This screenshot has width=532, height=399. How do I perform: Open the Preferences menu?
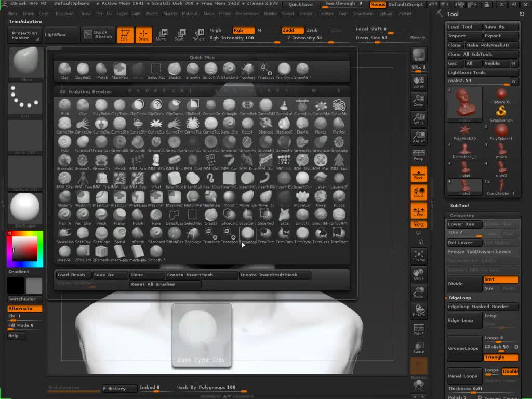(247, 14)
